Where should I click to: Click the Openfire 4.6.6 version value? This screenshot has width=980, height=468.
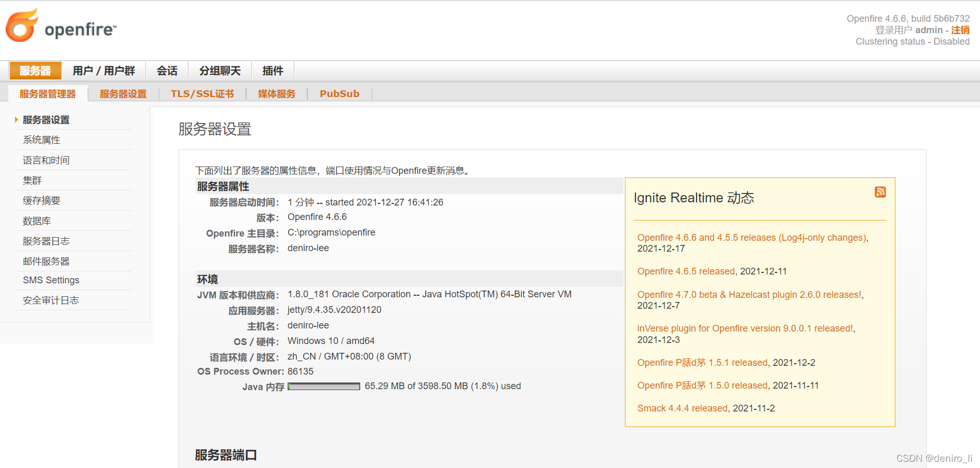pyautogui.click(x=317, y=217)
